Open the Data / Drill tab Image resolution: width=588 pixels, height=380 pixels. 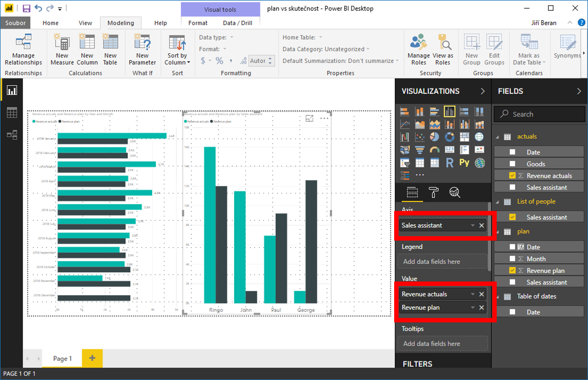[x=237, y=23]
